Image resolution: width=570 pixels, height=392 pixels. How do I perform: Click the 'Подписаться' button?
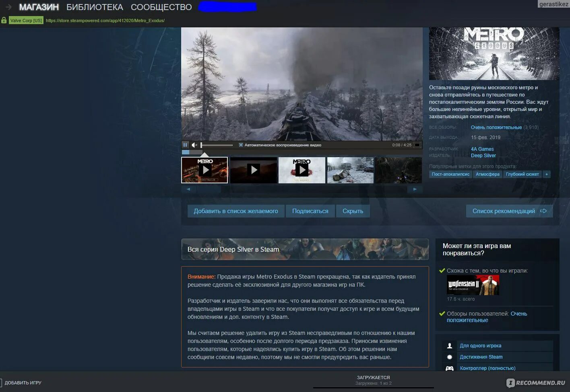click(x=310, y=211)
